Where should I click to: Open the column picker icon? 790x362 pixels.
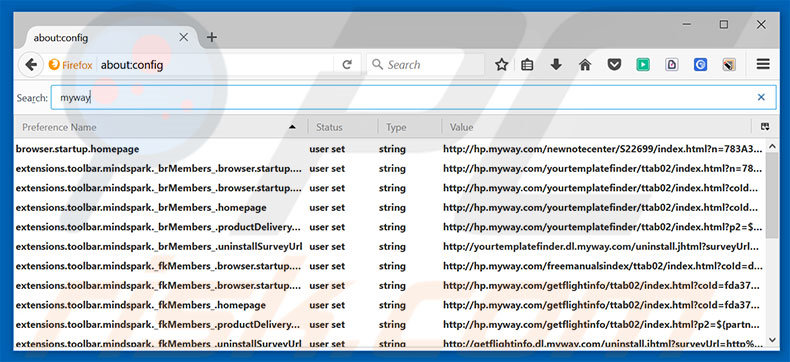[765, 127]
